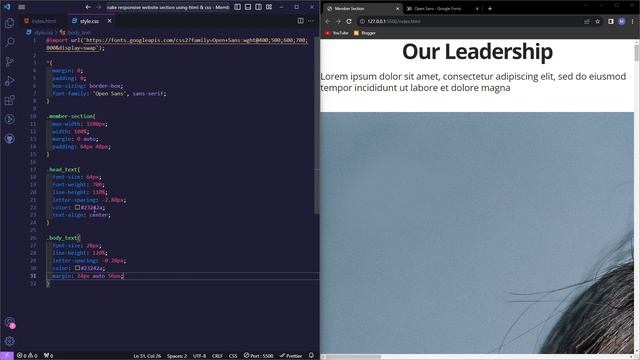Close the Member Section Chrome tab
Viewport: 640px width, 360px height.
(x=398, y=9)
